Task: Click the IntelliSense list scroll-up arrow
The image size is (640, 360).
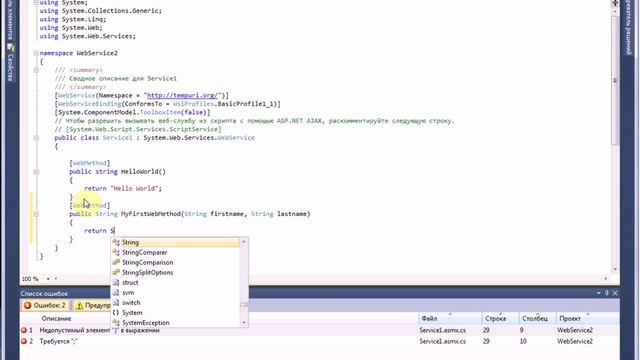Action: [244, 242]
